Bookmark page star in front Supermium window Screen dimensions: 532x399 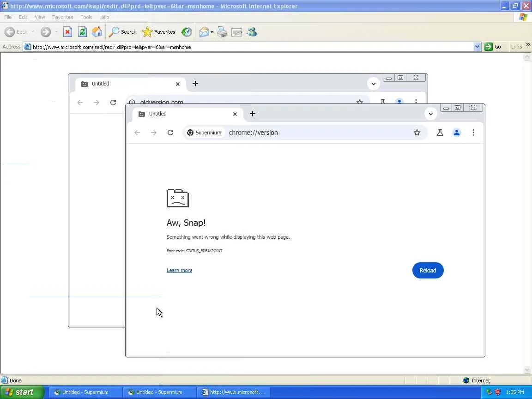click(417, 133)
